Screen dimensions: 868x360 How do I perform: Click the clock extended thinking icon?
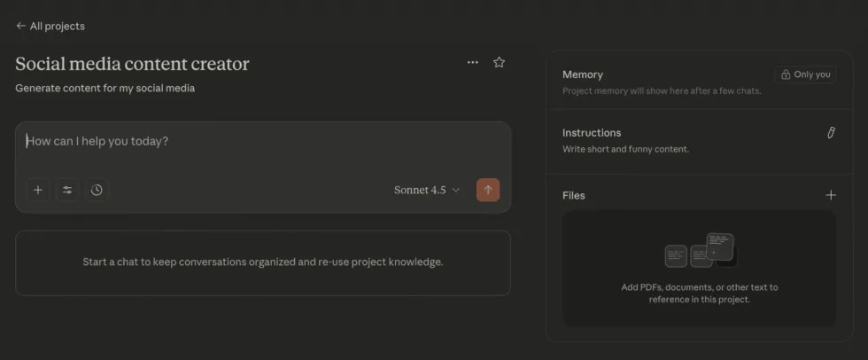(97, 190)
